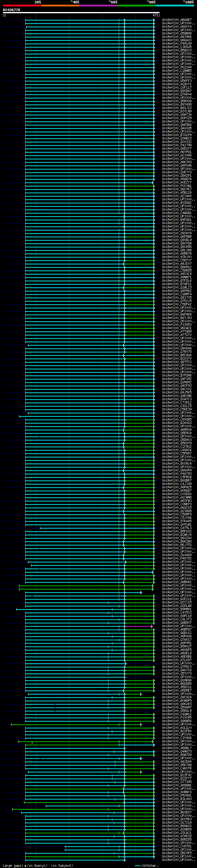
Task: Select hit UniRef100_P62244
Action: (177, 67)
